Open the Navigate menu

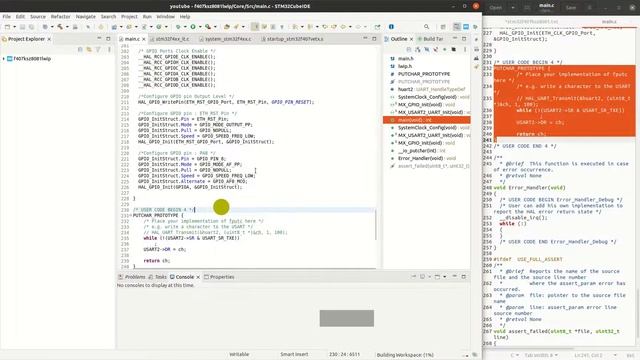pos(85,17)
